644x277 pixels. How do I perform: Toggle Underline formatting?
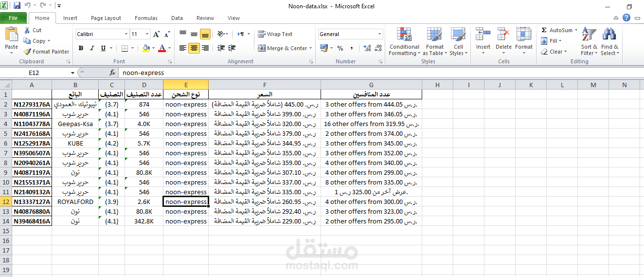click(x=103, y=48)
